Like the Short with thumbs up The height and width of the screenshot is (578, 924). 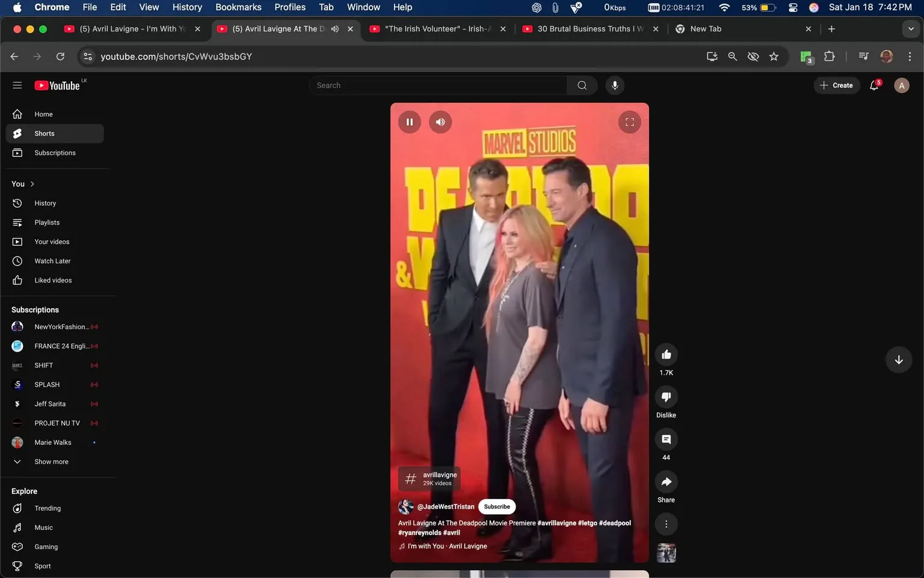pyautogui.click(x=666, y=355)
